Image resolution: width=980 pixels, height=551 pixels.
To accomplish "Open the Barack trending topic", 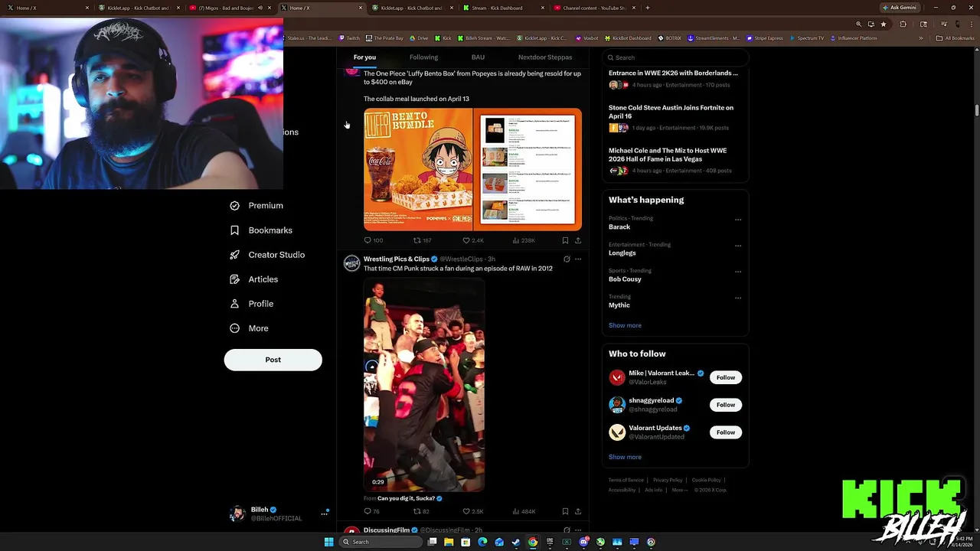I will (x=619, y=227).
